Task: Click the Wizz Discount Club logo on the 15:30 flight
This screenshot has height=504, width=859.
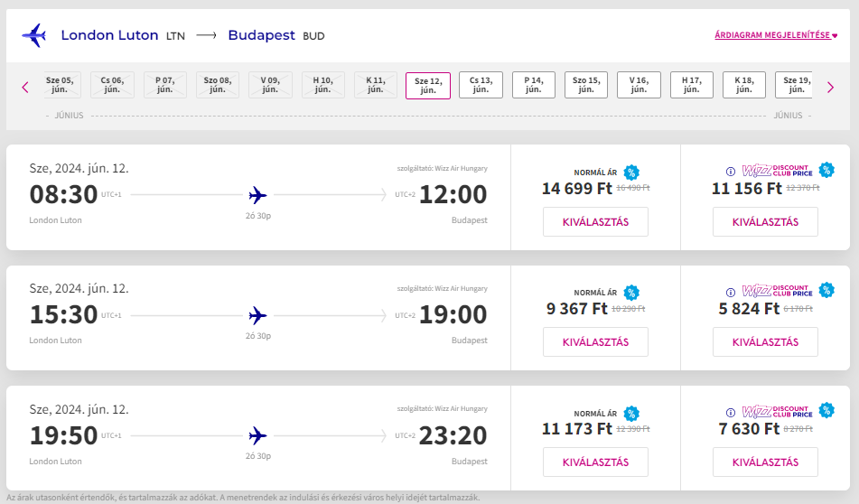Action: 778,291
